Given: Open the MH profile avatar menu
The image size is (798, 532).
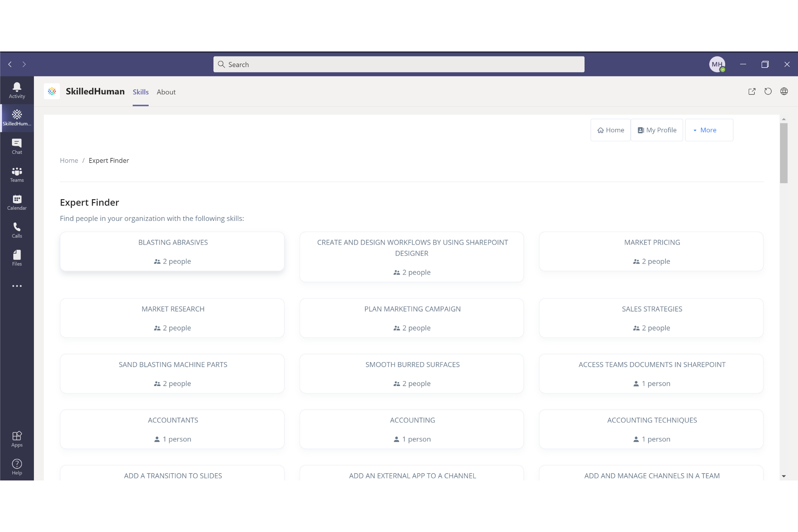Looking at the screenshot, I should click(x=717, y=64).
